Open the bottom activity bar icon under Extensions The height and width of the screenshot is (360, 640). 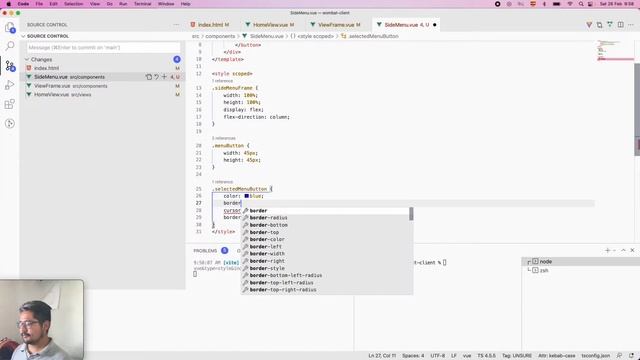(10, 123)
